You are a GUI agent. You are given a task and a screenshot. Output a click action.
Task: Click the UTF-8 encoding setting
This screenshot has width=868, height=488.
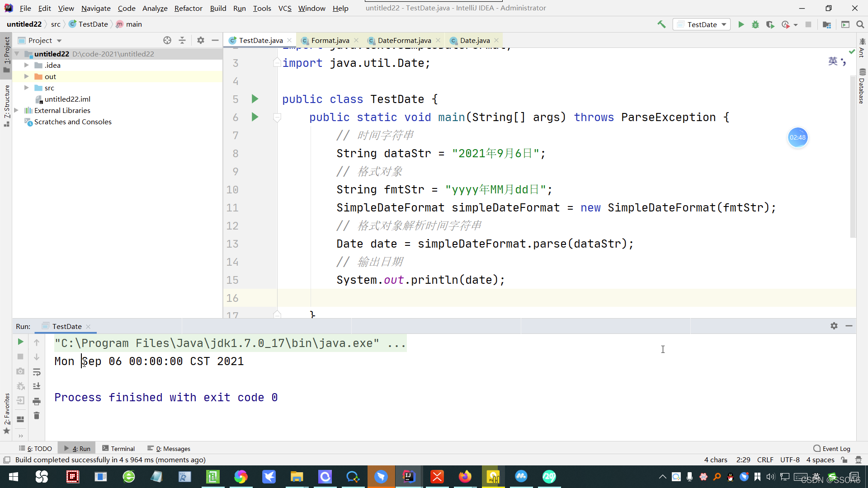pyautogui.click(x=790, y=460)
